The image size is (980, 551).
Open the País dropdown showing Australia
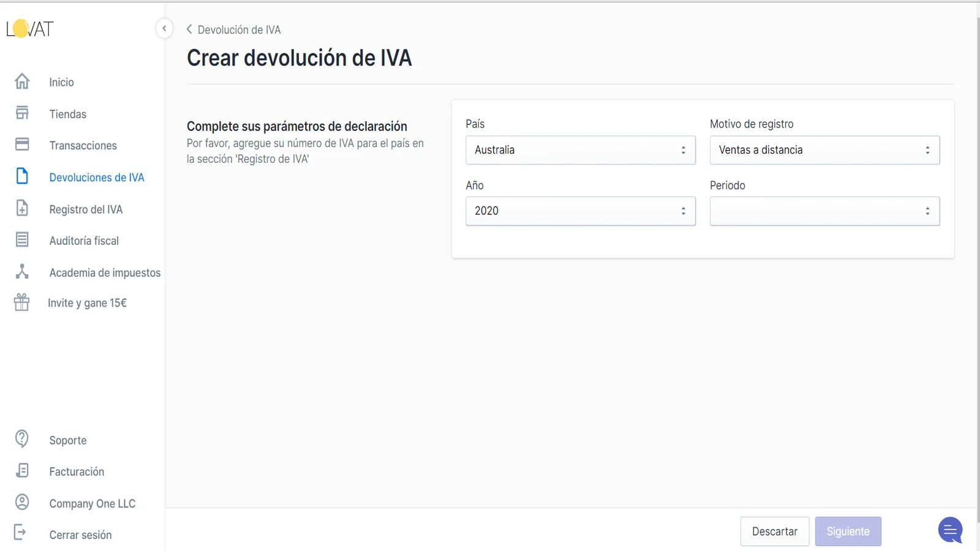coord(581,150)
